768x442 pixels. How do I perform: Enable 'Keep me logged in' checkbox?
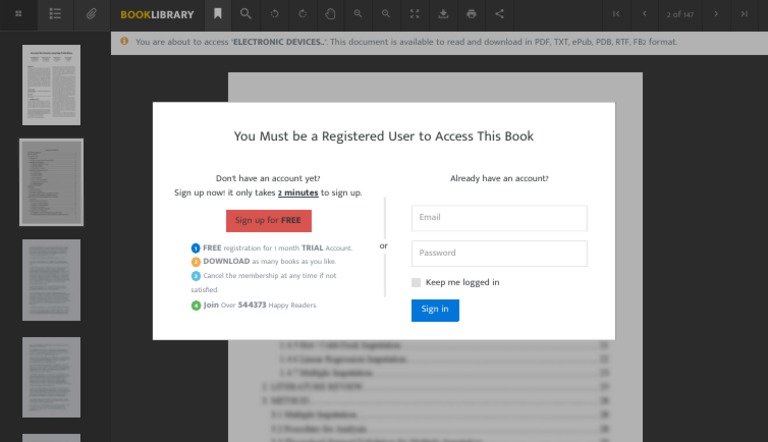tap(416, 282)
